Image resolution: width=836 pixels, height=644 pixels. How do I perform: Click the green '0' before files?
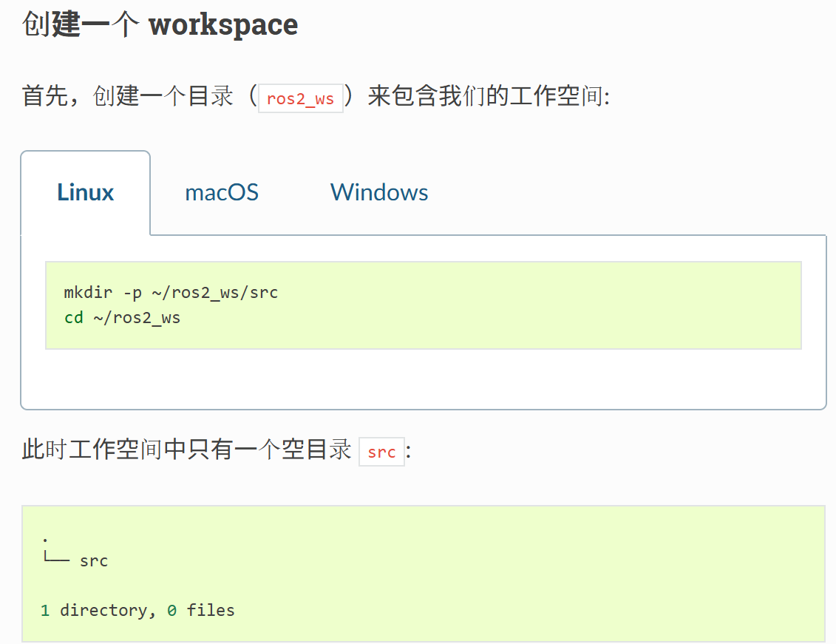(171, 611)
